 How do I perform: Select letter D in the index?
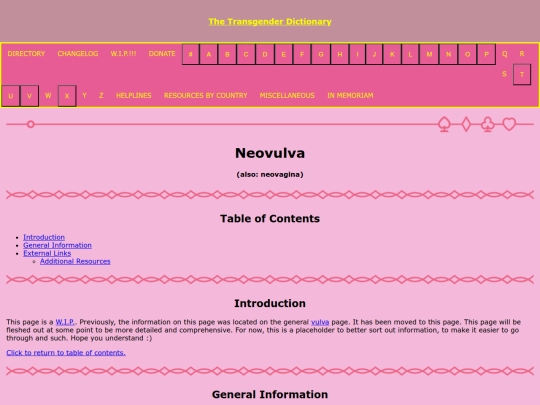(265, 54)
